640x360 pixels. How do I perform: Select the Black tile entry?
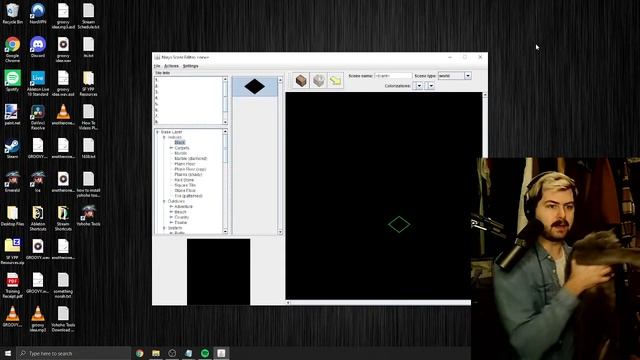pos(180,142)
